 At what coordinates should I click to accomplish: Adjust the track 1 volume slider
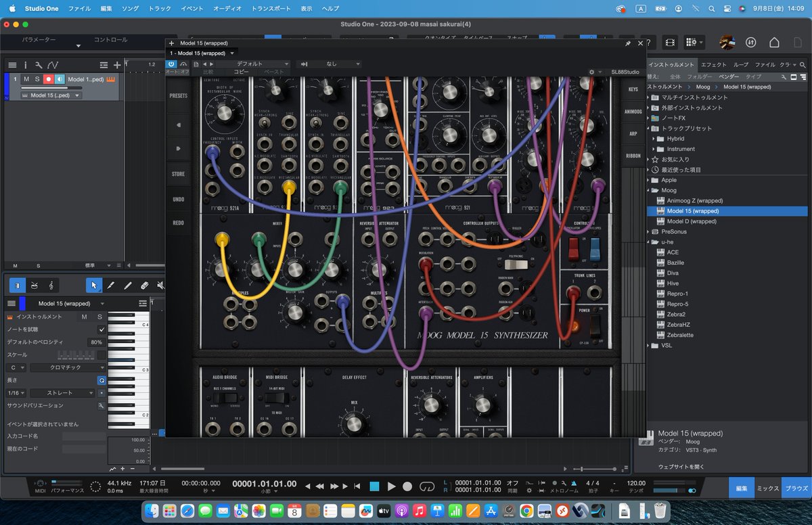click(x=51, y=88)
